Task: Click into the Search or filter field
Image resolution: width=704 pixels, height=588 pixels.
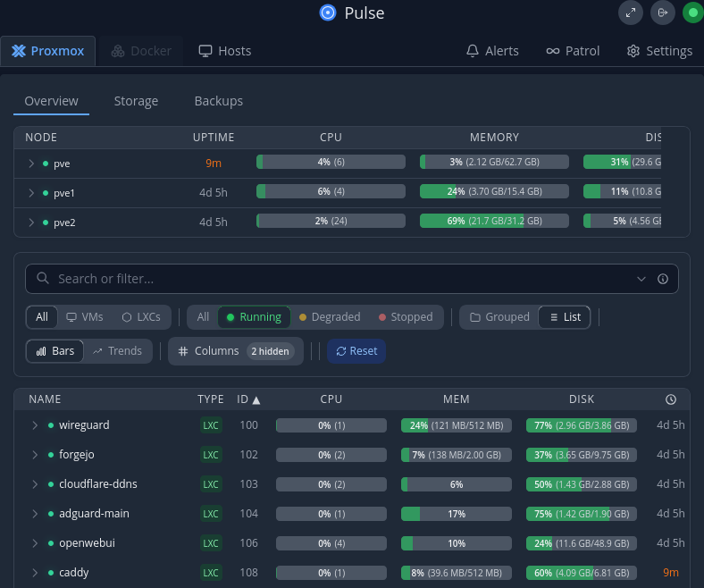Action: click(x=339, y=279)
